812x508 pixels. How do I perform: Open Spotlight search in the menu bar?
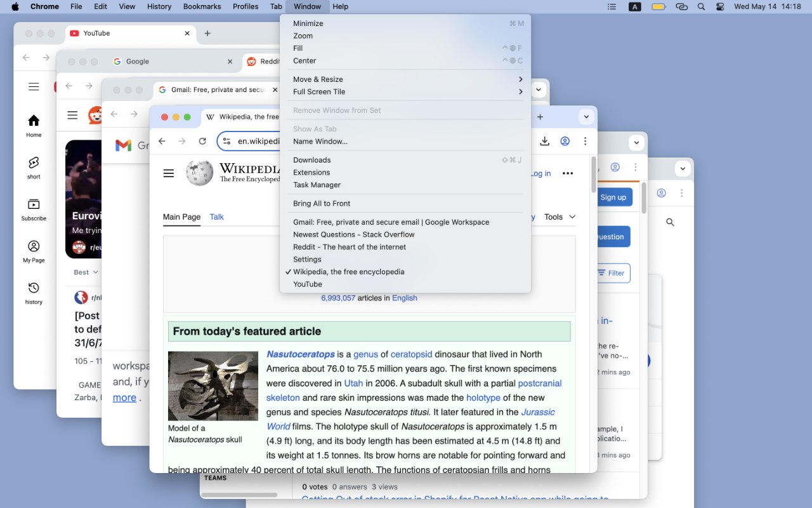coord(701,6)
